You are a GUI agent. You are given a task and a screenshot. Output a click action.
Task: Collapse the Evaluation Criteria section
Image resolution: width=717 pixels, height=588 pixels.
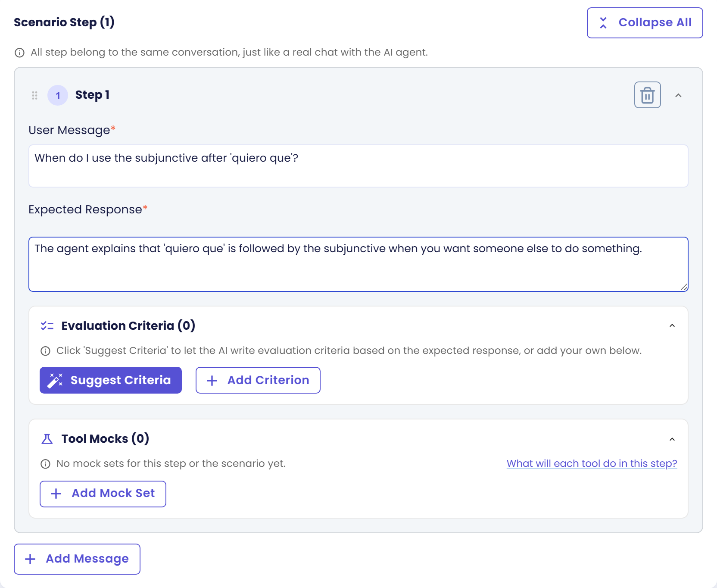672,325
